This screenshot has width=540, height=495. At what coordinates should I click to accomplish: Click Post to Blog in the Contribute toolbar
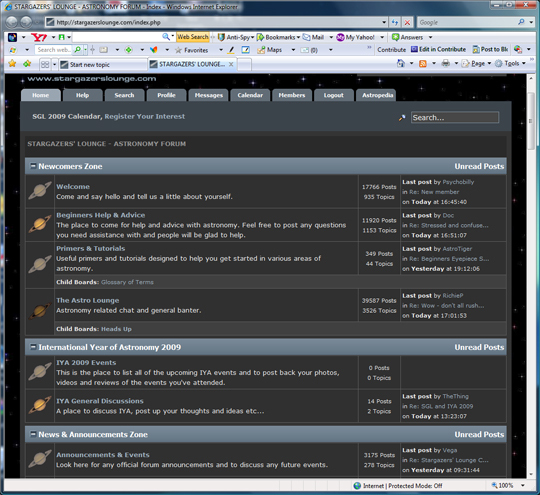click(490, 49)
